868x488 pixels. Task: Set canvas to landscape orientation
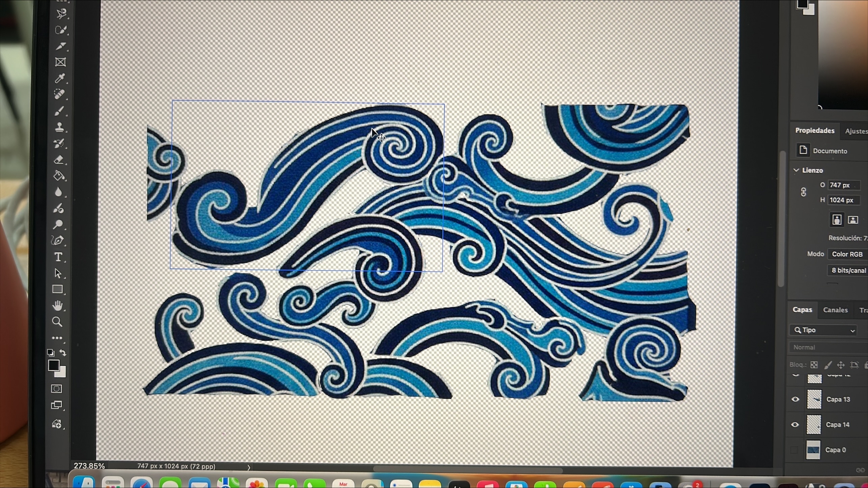(852, 220)
